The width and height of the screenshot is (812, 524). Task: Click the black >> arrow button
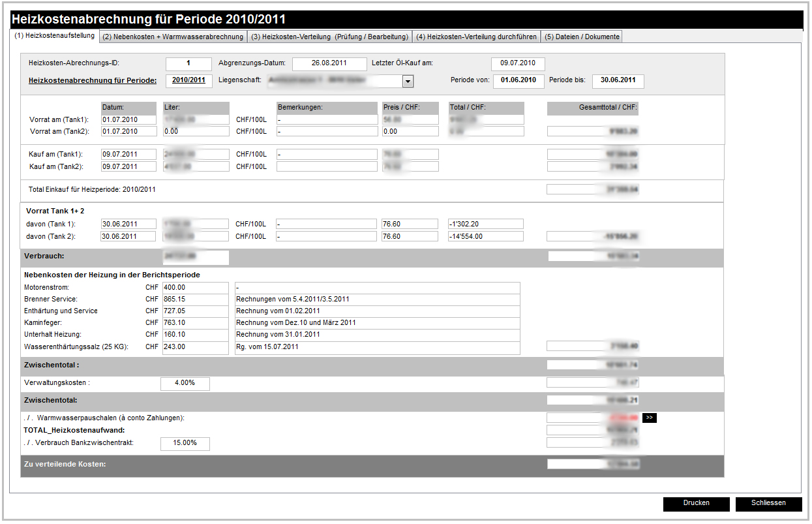649,418
